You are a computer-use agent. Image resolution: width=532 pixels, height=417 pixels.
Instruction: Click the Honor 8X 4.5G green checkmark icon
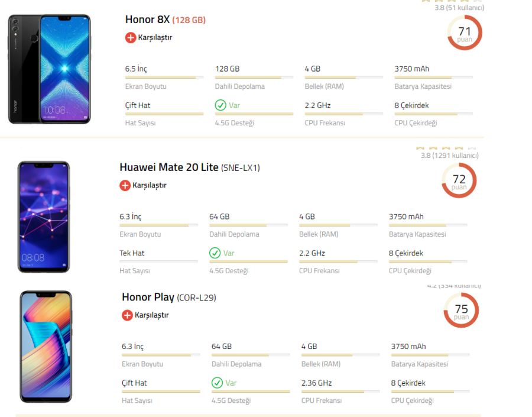point(220,105)
